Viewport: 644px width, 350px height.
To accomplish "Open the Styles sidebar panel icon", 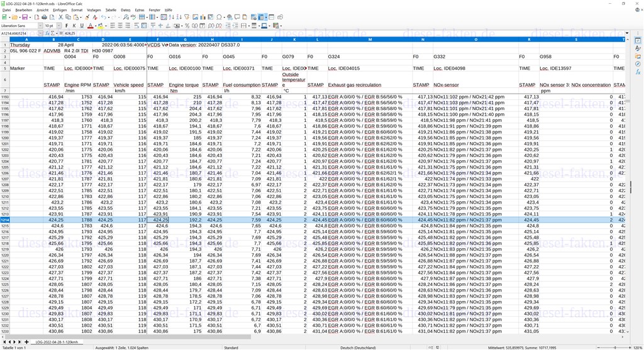I will 638,48.
